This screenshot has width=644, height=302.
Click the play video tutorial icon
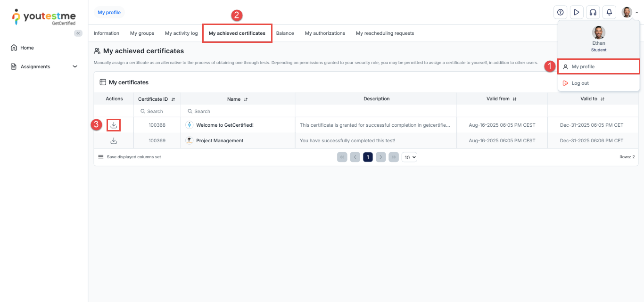[576, 12]
